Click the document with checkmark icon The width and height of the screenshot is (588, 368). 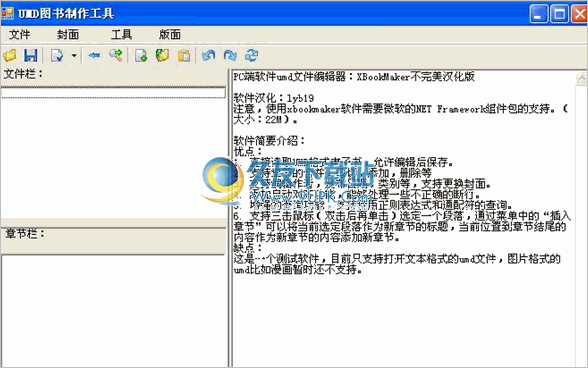pyautogui.click(x=57, y=56)
